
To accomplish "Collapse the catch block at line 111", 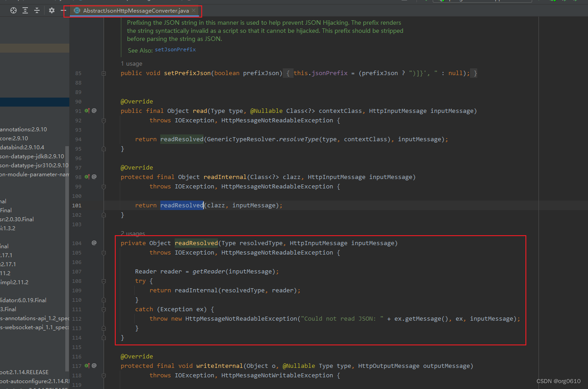I will point(104,309).
